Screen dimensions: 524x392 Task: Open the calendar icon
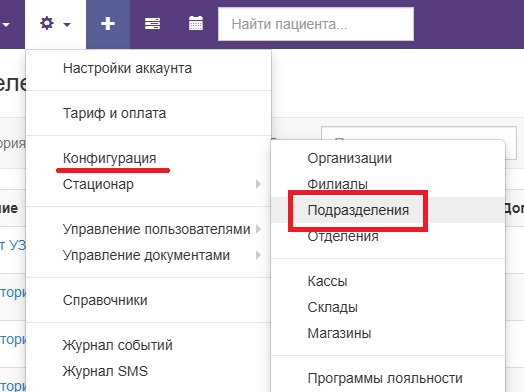point(195,23)
